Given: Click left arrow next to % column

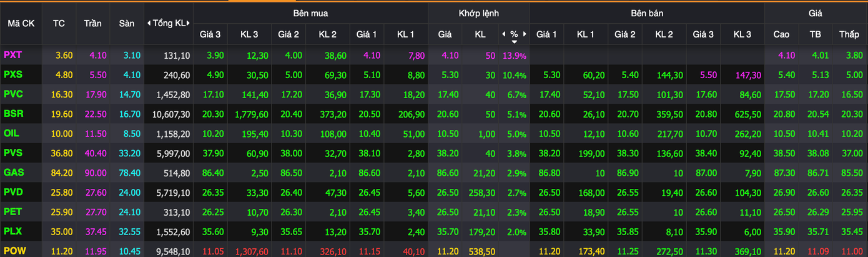Looking at the screenshot, I should 504,34.
